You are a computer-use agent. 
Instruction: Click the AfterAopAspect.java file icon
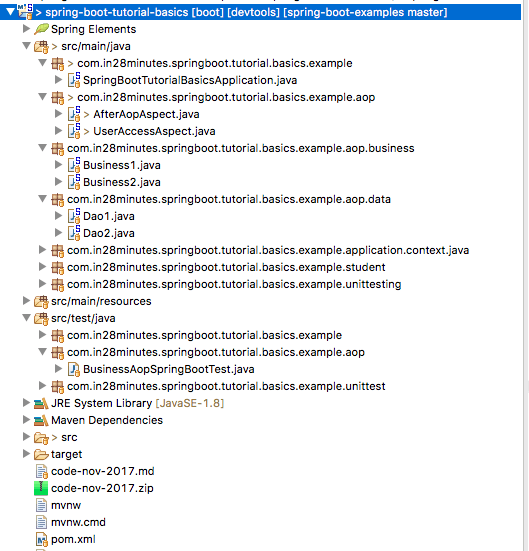74,114
